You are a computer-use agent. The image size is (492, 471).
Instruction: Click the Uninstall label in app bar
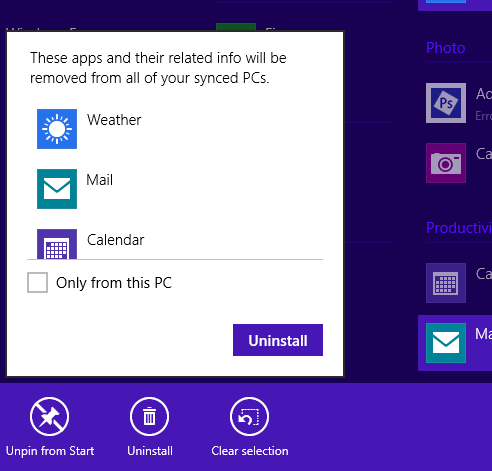pyautogui.click(x=150, y=451)
